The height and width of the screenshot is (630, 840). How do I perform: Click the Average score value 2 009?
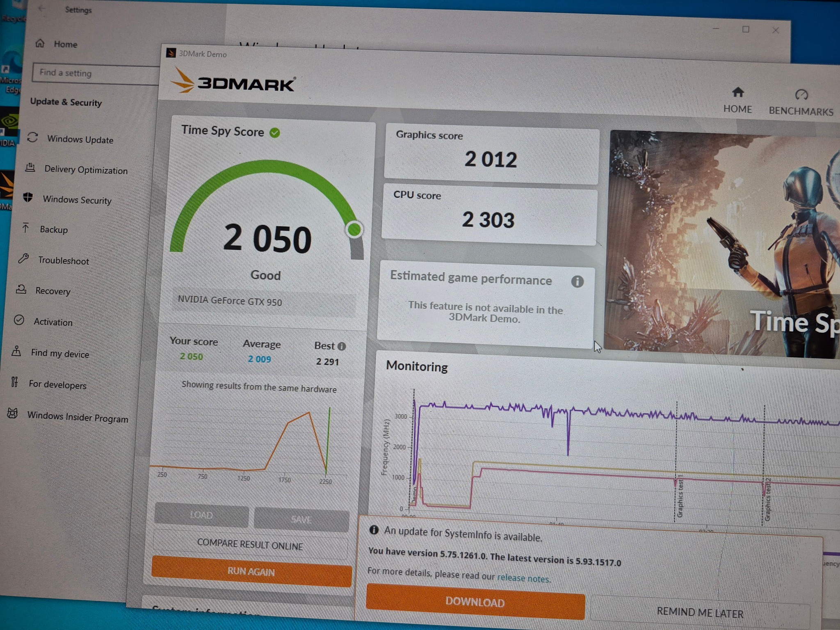click(x=259, y=359)
